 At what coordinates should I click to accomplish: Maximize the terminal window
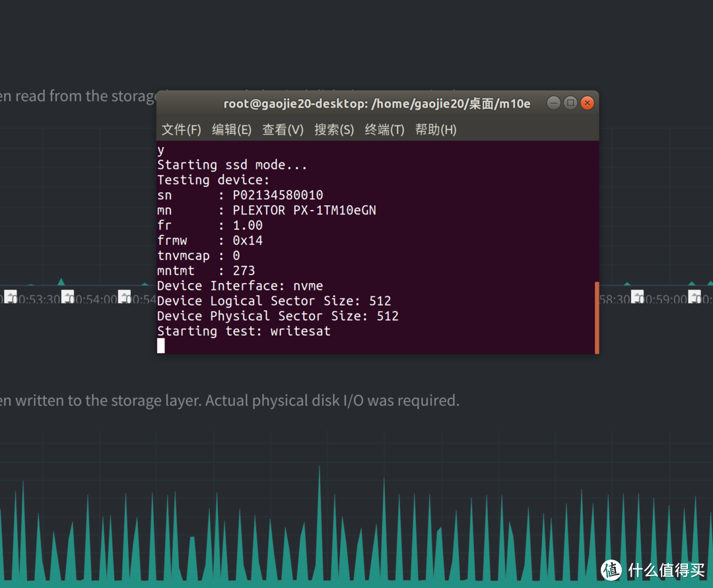pyautogui.click(x=570, y=103)
